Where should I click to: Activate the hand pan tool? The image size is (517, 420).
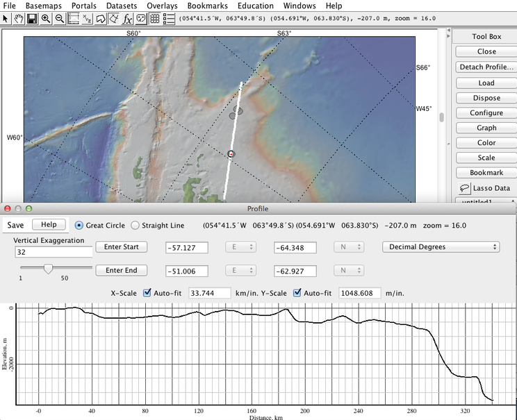(x=19, y=18)
